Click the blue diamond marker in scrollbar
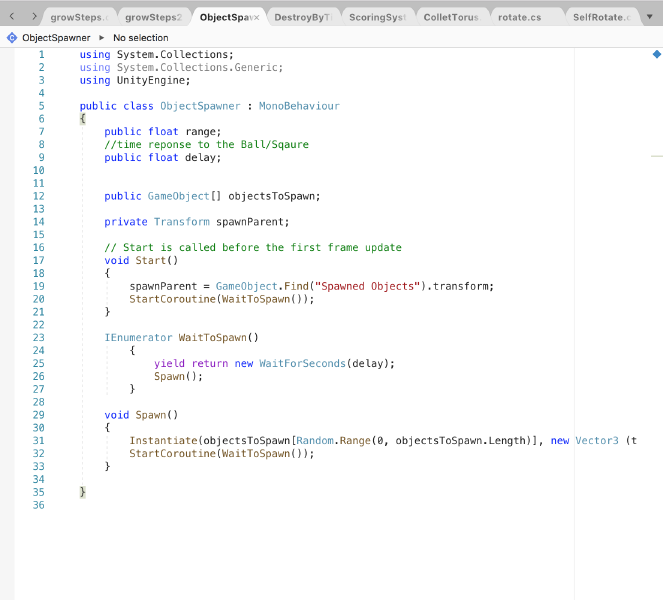This screenshot has width=663, height=600. coord(657,54)
